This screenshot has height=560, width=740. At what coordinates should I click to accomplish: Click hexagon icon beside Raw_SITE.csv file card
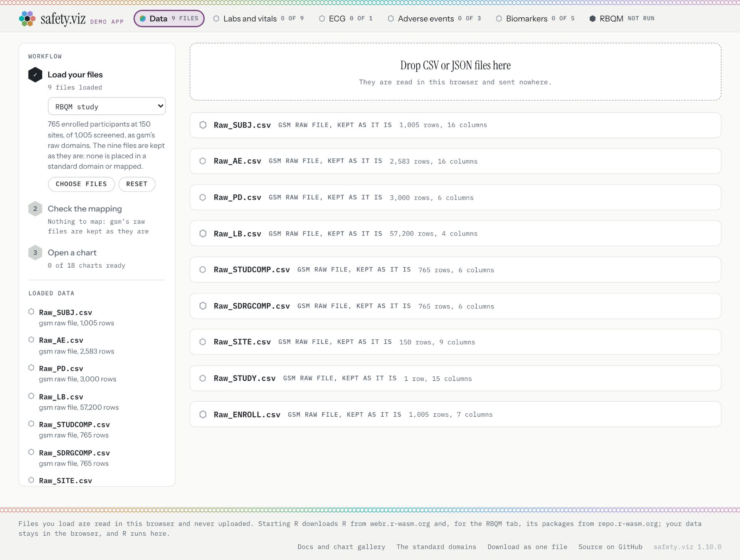[x=203, y=342]
